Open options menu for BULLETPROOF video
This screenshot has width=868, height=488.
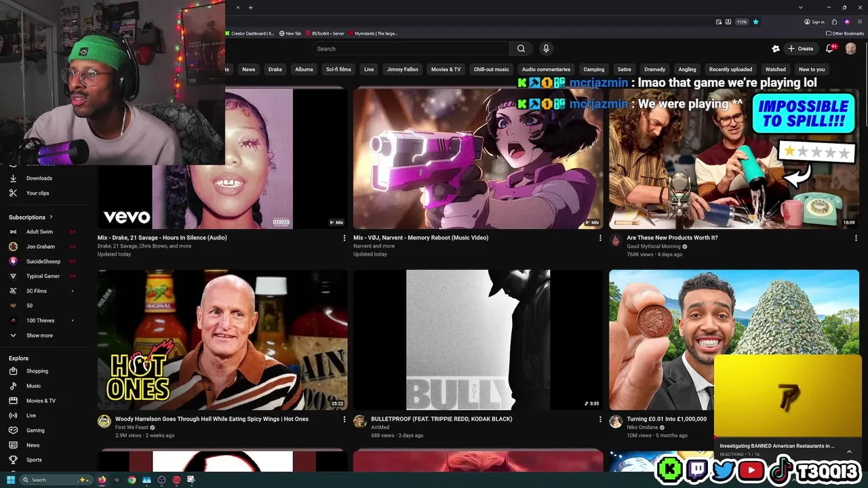[600, 420]
